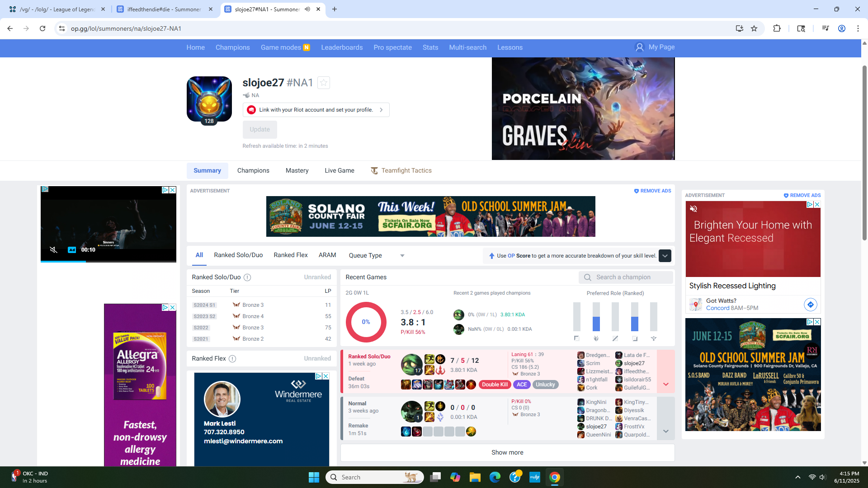Switch to the Champions profile tab
The height and width of the screenshot is (488, 868).
pyautogui.click(x=253, y=171)
